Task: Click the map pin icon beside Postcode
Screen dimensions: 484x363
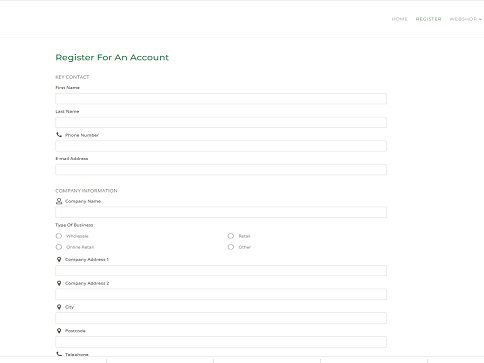Action: pyautogui.click(x=59, y=330)
